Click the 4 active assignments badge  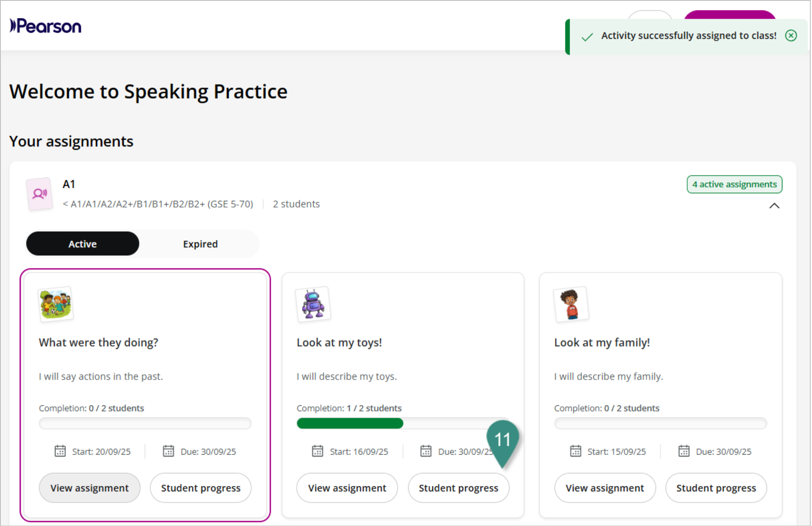[x=734, y=185]
